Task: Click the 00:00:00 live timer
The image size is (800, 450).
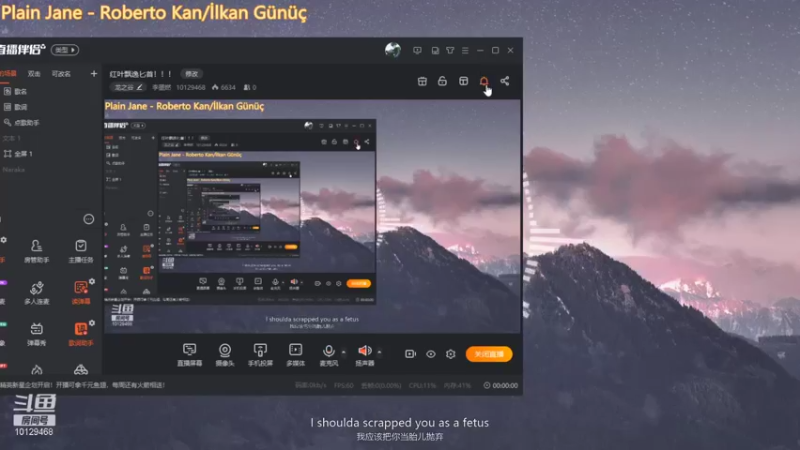Action: 501,385
